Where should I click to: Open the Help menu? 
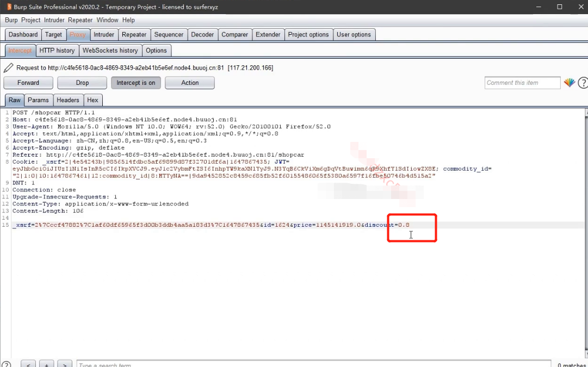tap(128, 20)
